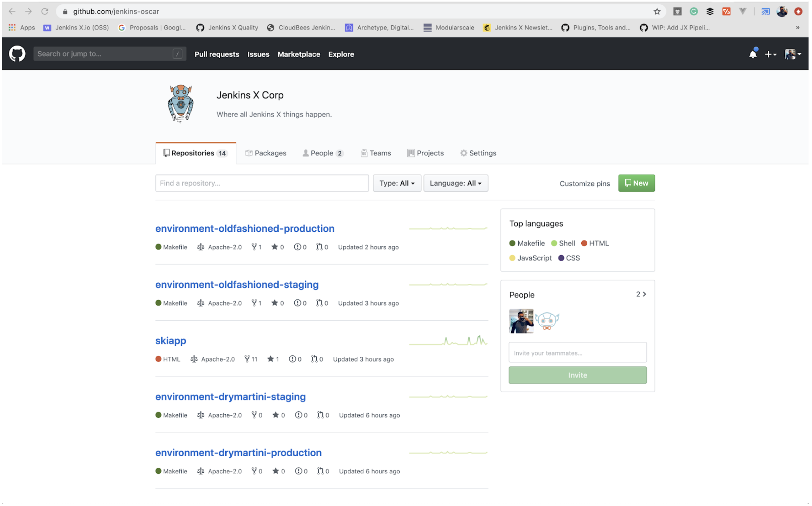The width and height of the screenshot is (812, 506).
Task: Open Marketplace in the header
Action: click(x=299, y=54)
